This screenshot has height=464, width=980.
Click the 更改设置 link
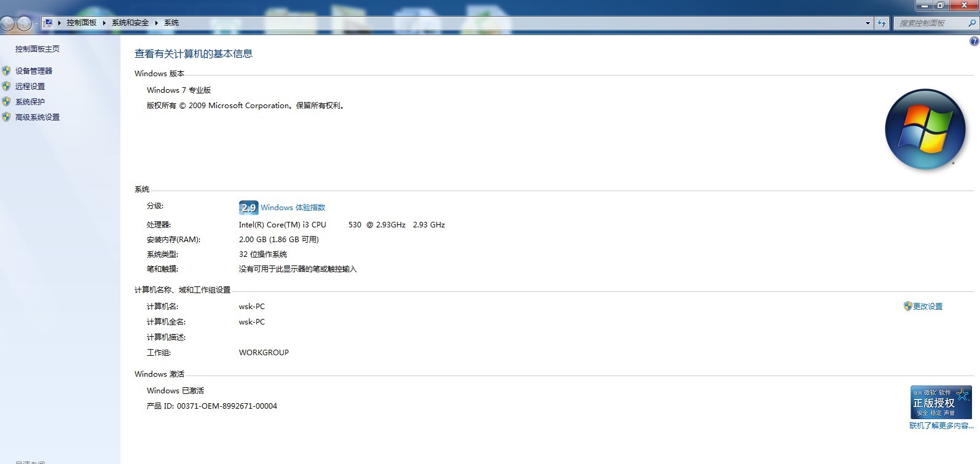point(927,306)
